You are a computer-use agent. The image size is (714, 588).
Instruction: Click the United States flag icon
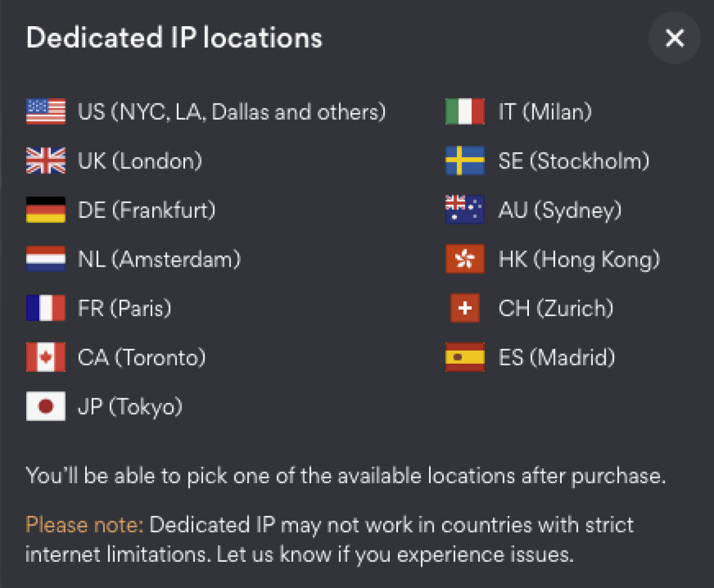click(46, 112)
